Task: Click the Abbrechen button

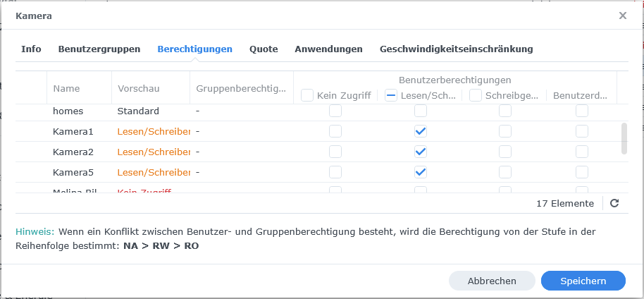Action: (492, 281)
